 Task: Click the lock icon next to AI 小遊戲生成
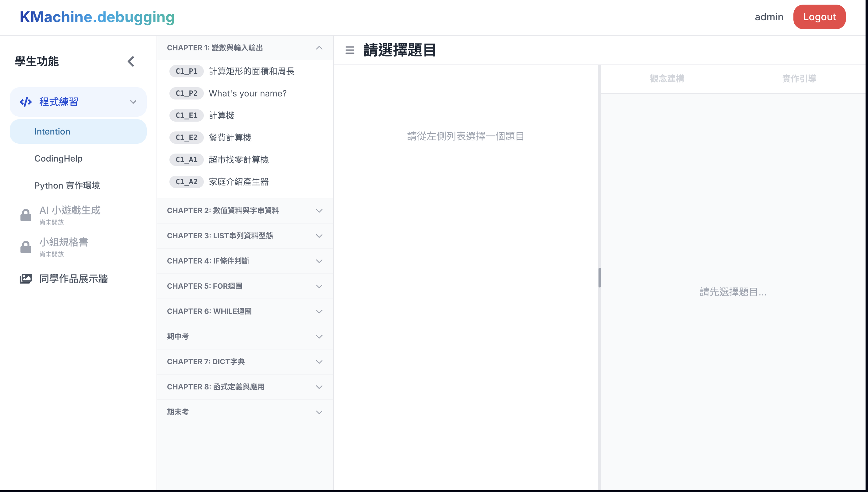[26, 215]
